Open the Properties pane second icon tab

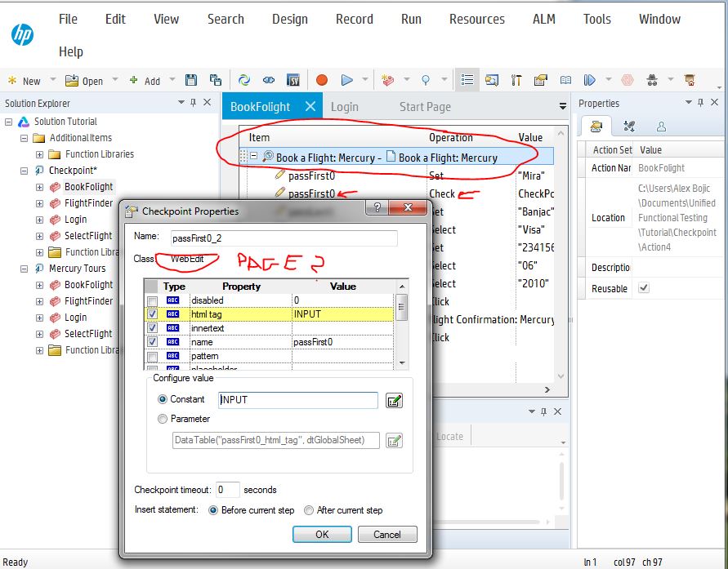click(628, 127)
